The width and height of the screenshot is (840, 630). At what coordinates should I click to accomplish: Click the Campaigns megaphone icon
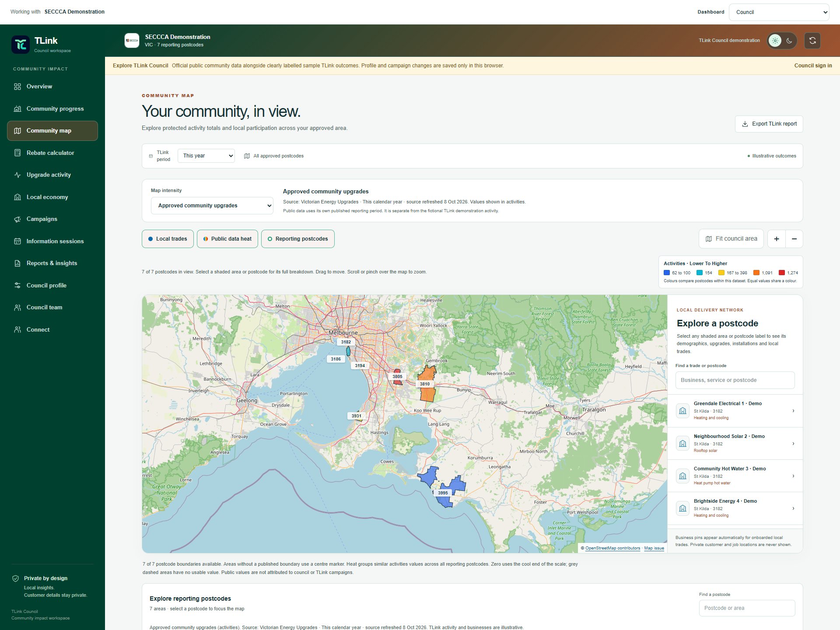click(x=17, y=219)
